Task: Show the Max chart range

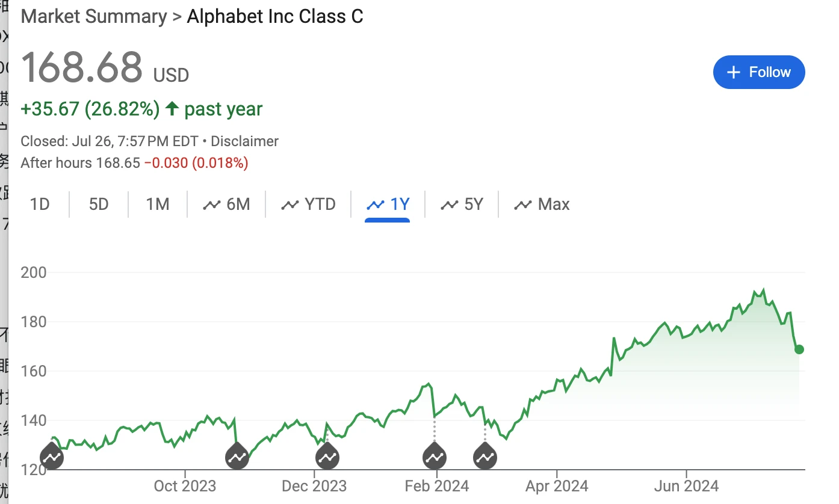Action: [x=542, y=204]
